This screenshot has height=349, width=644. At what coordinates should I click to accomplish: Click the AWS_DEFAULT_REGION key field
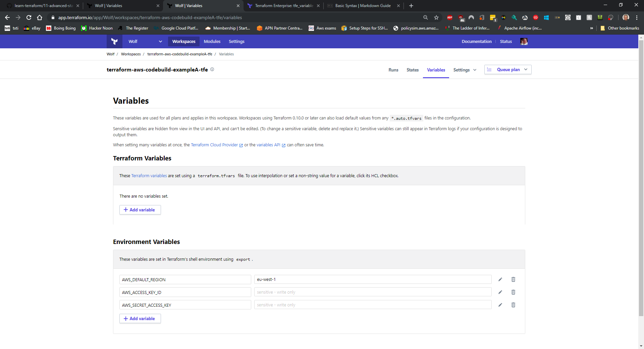click(185, 280)
